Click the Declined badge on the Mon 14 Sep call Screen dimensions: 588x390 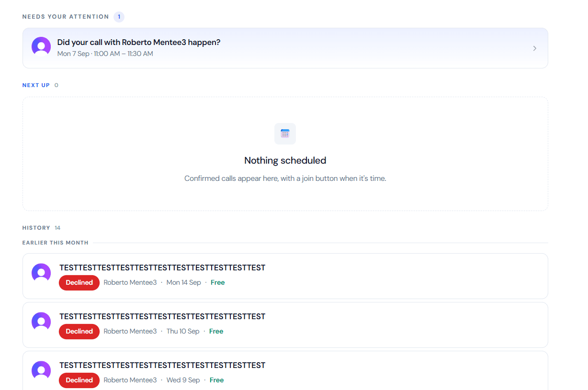pyautogui.click(x=79, y=282)
